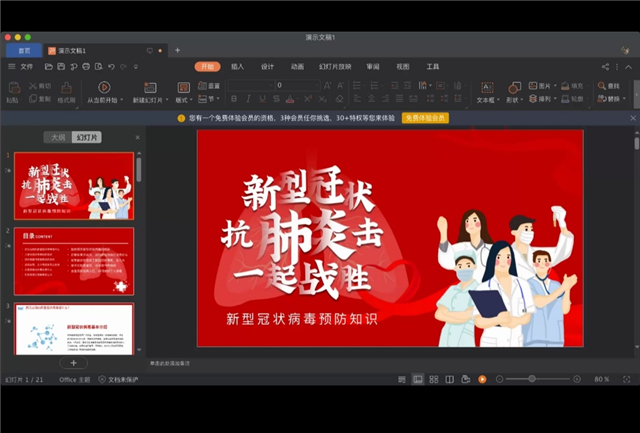Switch to the 审阅 review tab
Image resolution: width=640 pixels, height=433 pixels.
[373, 67]
